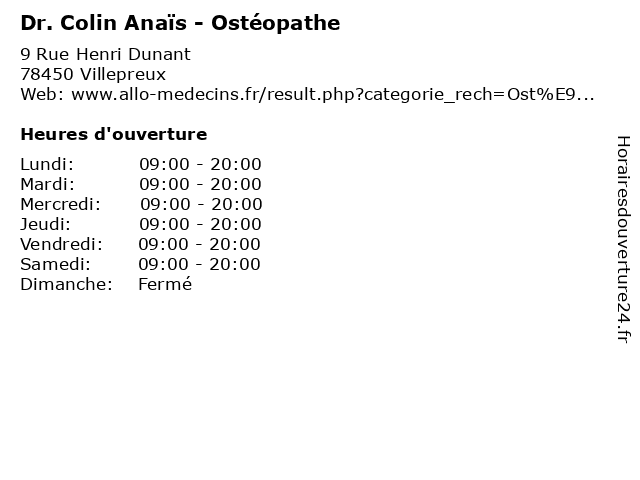The image size is (640, 480).
Task: Click Mercredi's hours 09:00 - 20:00
Action: coord(201,204)
